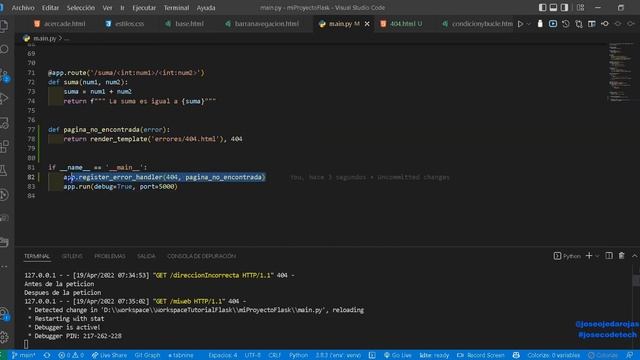Open the Terminal menu
Viewport: 640px width, 360px height.
(176, 8)
